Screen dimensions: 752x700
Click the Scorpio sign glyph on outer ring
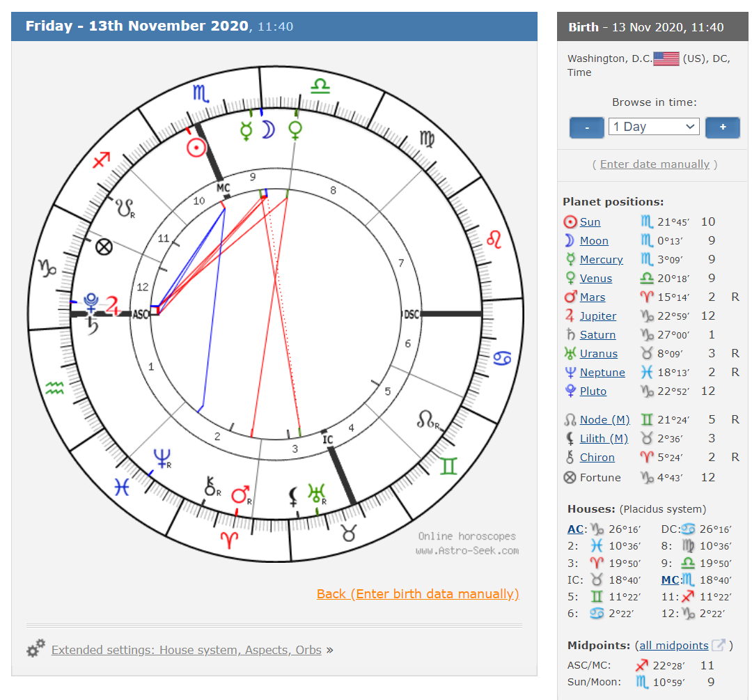point(201,93)
